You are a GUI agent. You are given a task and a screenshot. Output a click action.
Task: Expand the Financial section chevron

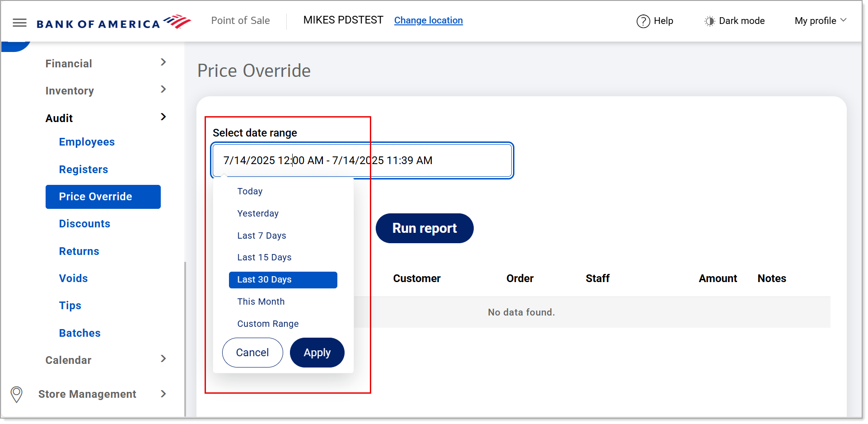[163, 62]
